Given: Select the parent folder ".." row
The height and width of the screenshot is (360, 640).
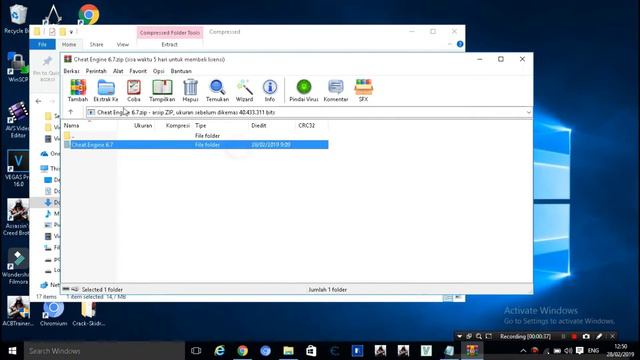Looking at the screenshot, I should (x=196, y=136).
